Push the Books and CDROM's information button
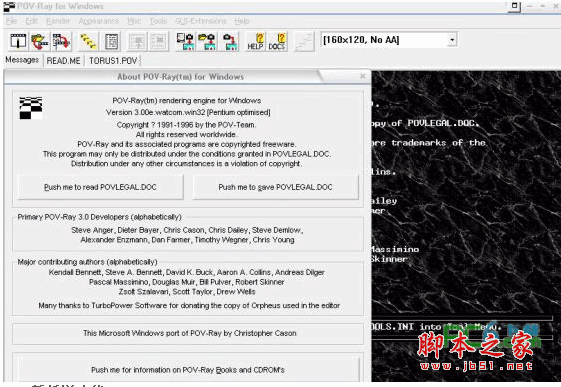Screen dimensions: 561x387 188,370
